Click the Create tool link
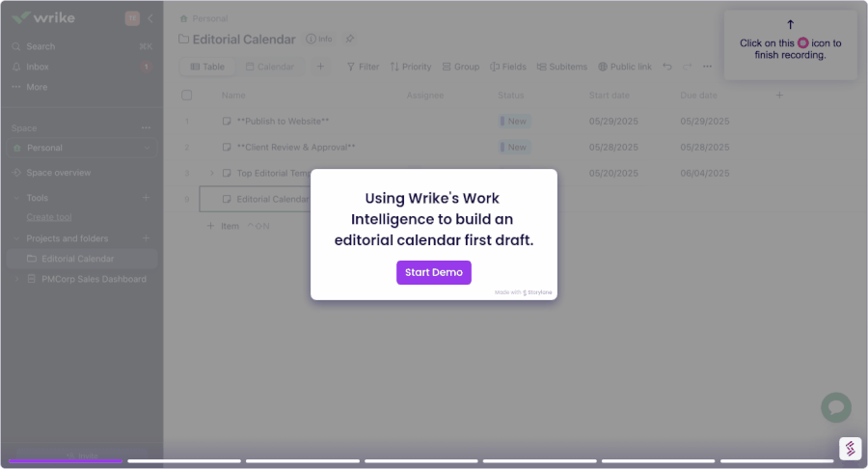Screen dimensions: 868x469 point(49,217)
